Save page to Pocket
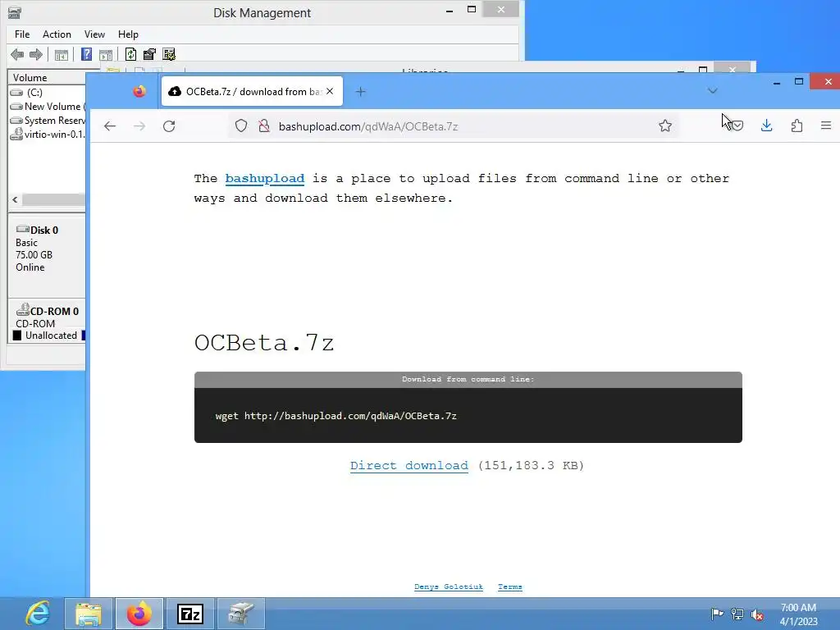This screenshot has width=840, height=630. click(x=737, y=126)
